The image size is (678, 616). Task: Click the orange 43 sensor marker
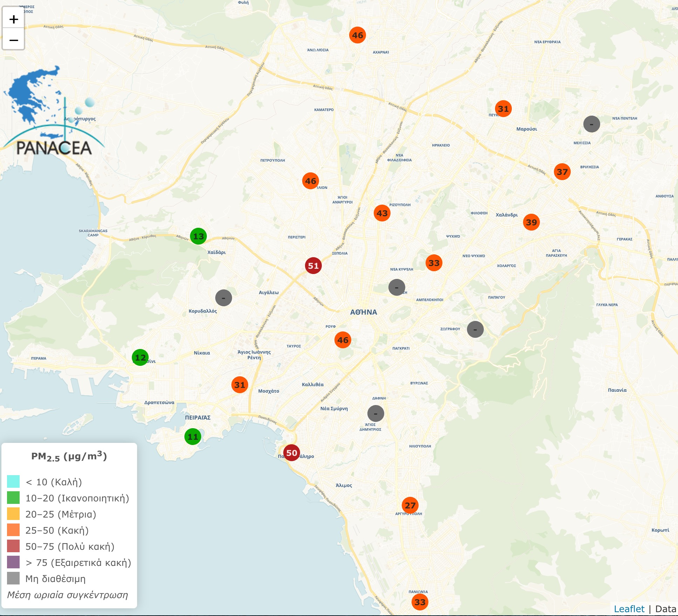(382, 213)
